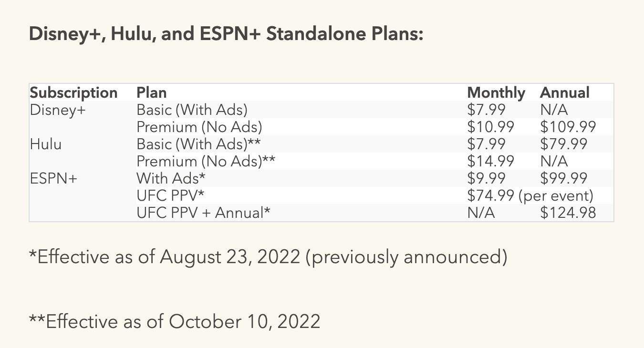Screen dimensions: 644x348
Task: Select the UFC PPV + Annual* plan cell
Action: click(x=204, y=213)
